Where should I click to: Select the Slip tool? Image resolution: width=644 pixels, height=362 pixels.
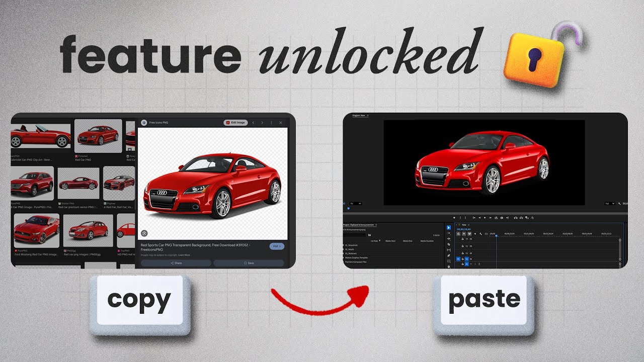click(449, 250)
